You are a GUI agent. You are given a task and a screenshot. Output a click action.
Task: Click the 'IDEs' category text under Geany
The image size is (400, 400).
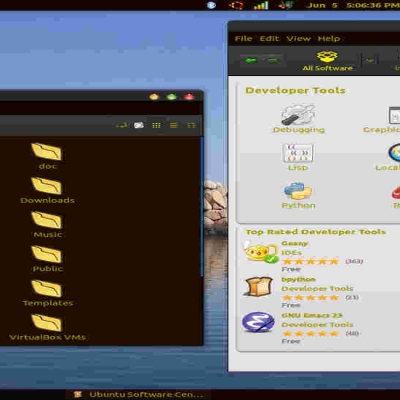pyautogui.click(x=291, y=253)
